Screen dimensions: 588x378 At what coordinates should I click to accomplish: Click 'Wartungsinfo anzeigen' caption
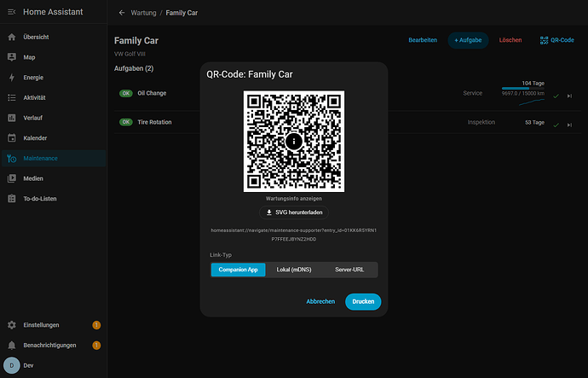click(x=294, y=199)
